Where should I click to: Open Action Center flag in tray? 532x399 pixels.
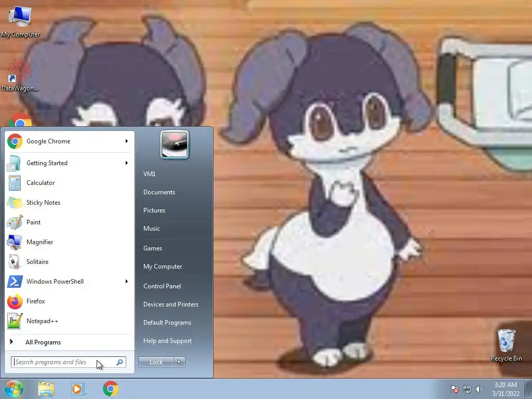454,389
